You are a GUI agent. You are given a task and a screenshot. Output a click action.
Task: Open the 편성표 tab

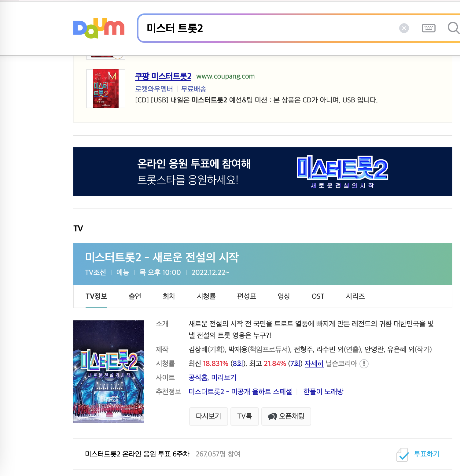click(247, 296)
